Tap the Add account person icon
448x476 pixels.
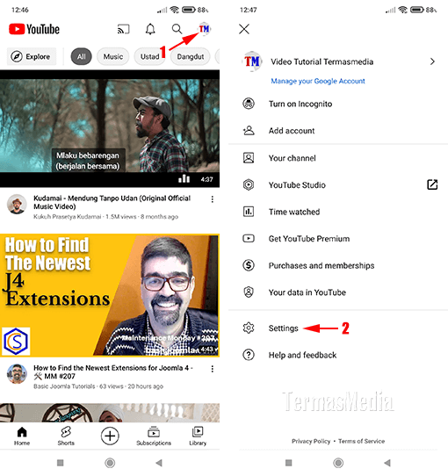(x=249, y=131)
